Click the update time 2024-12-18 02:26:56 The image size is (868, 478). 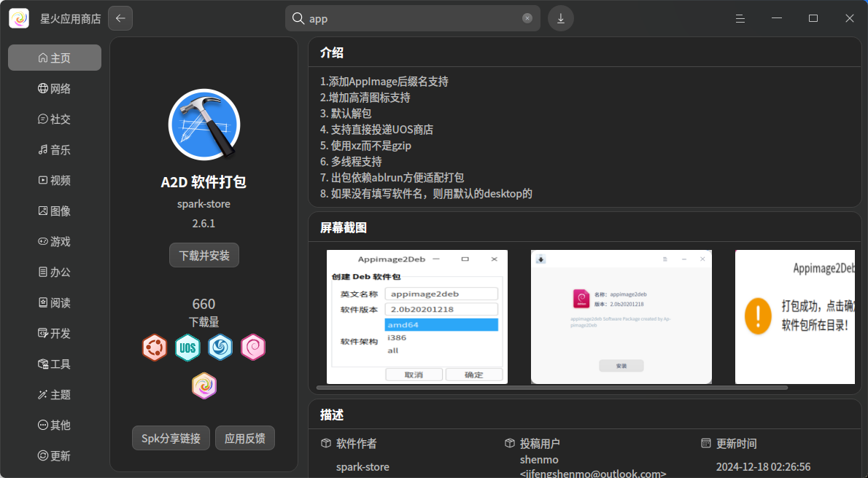coord(764,467)
